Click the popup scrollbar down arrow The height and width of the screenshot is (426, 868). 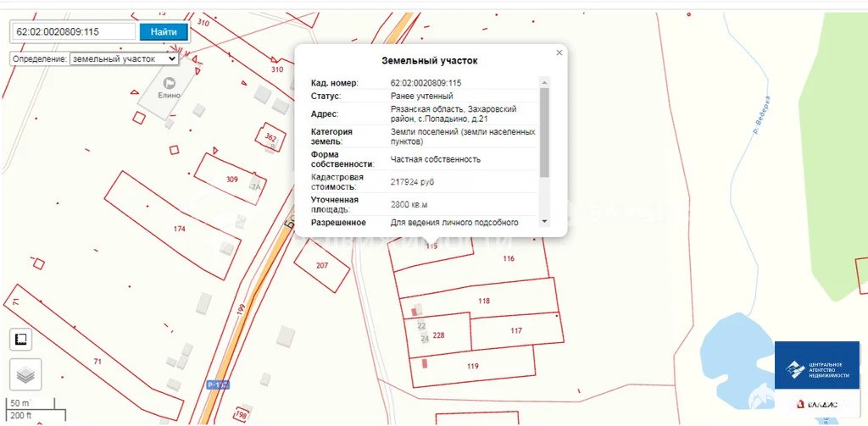[544, 221]
